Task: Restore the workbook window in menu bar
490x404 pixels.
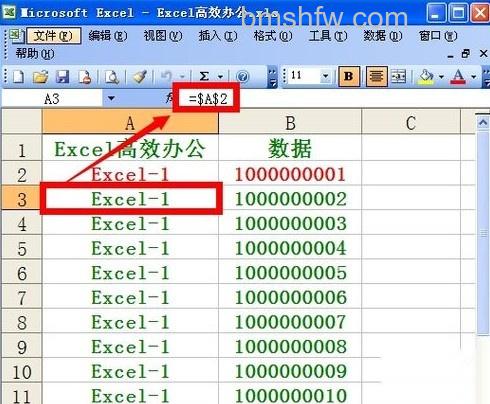Action: pos(466,53)
